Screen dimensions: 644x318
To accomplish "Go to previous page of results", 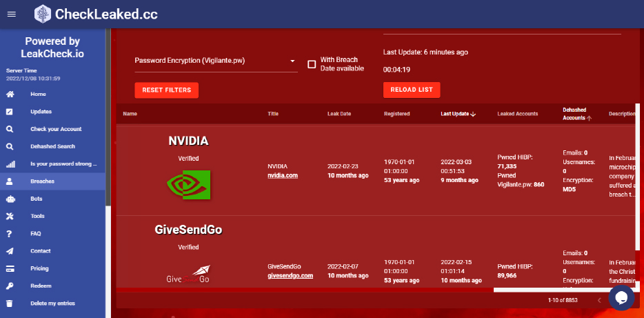I will pos(598,300).
